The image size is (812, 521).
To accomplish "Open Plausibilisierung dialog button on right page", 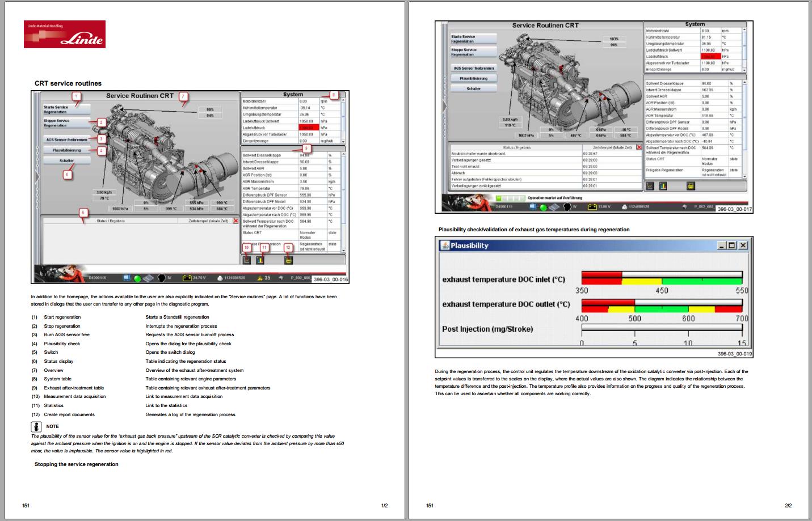I will tap(473, 78).
